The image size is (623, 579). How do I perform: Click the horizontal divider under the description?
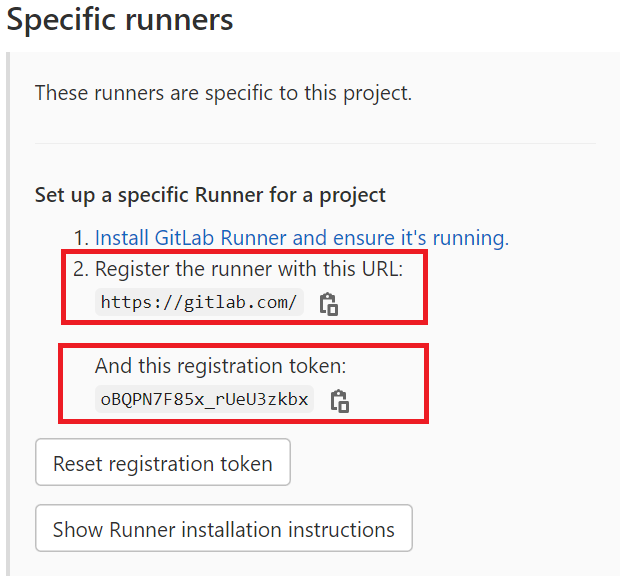pyautogui.click(x=315, y=143)
